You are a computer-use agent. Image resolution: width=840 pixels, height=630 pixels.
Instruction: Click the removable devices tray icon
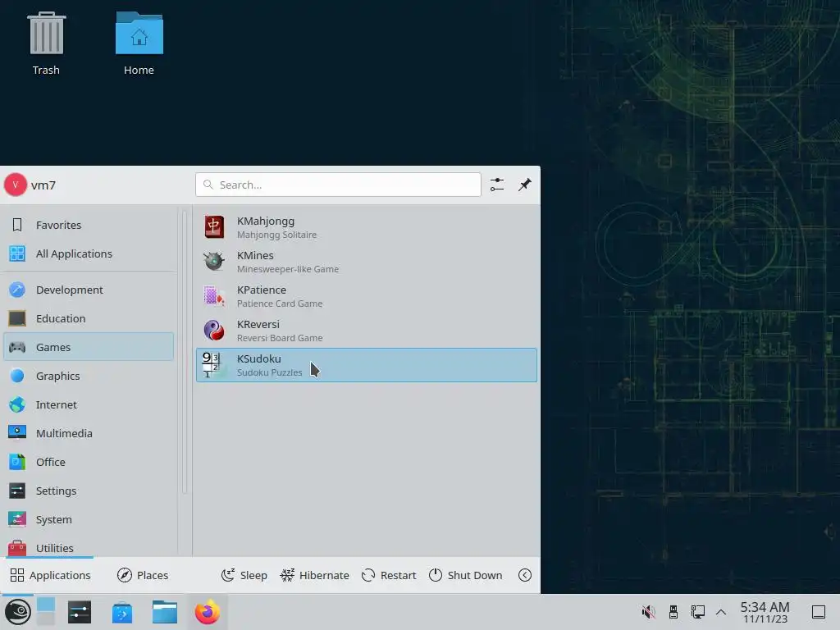(673, 612)
